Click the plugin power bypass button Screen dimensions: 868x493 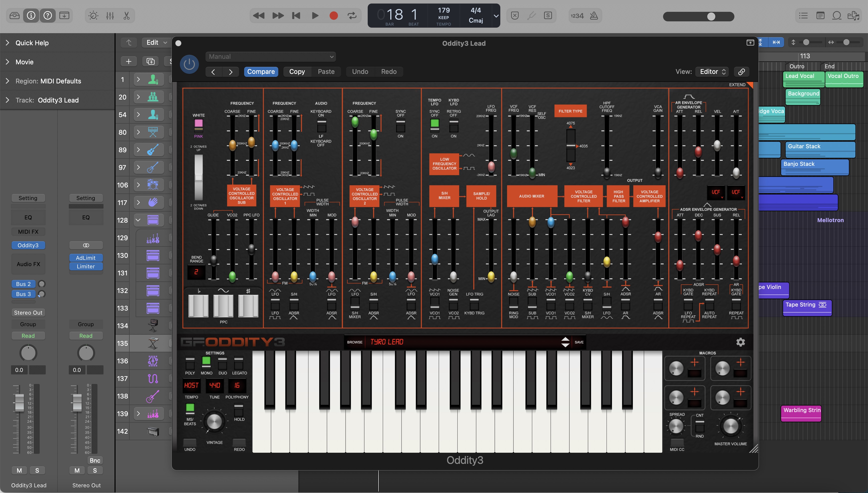click(189, 64)
